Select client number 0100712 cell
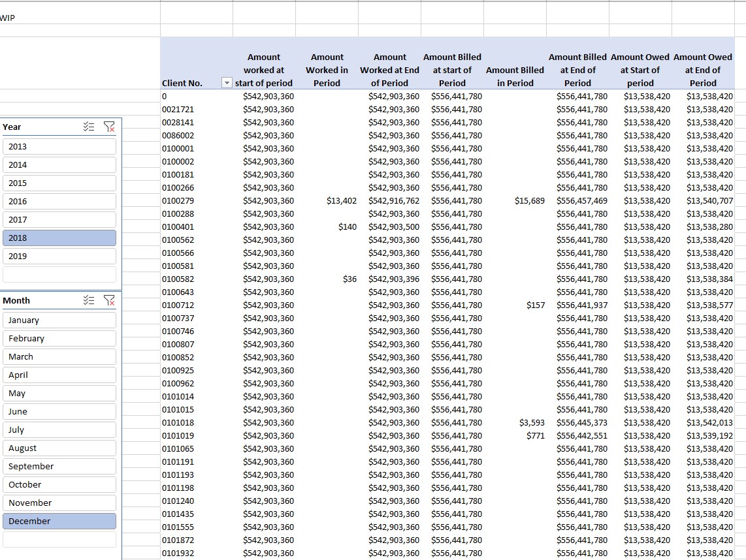This screenshot has height=560, width=746. (197, 305)
